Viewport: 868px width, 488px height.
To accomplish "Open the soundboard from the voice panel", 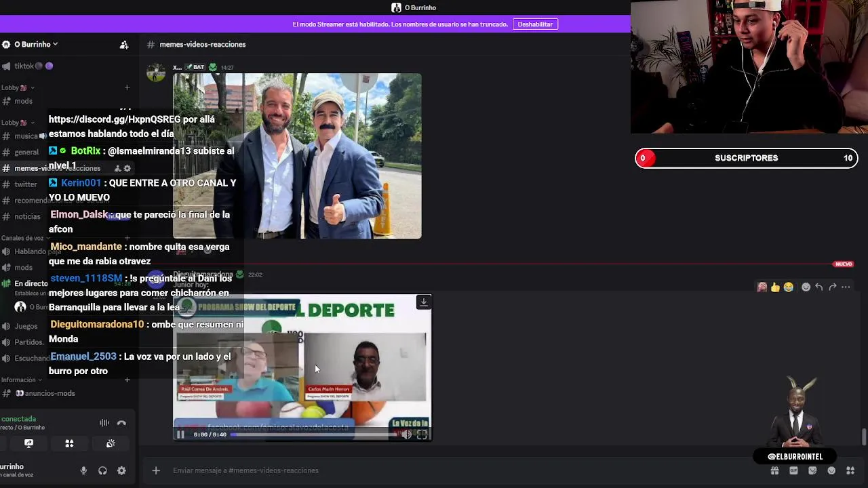I will coord(111,443).
